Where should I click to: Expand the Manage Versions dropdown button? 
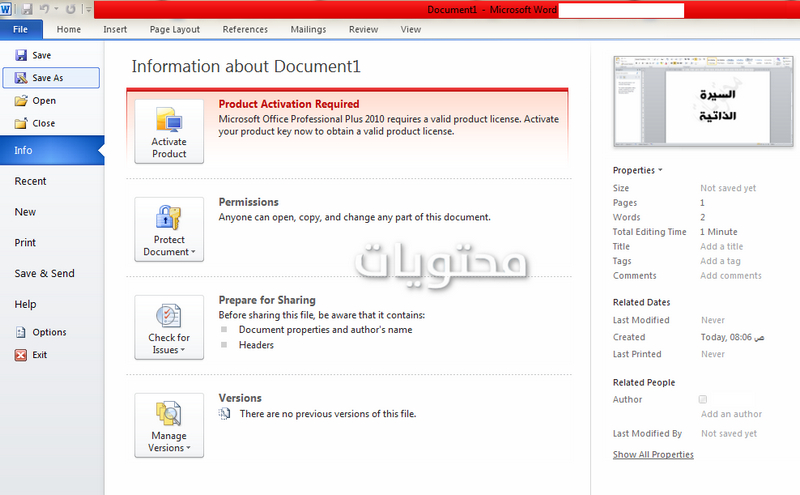tap(169, 425)
